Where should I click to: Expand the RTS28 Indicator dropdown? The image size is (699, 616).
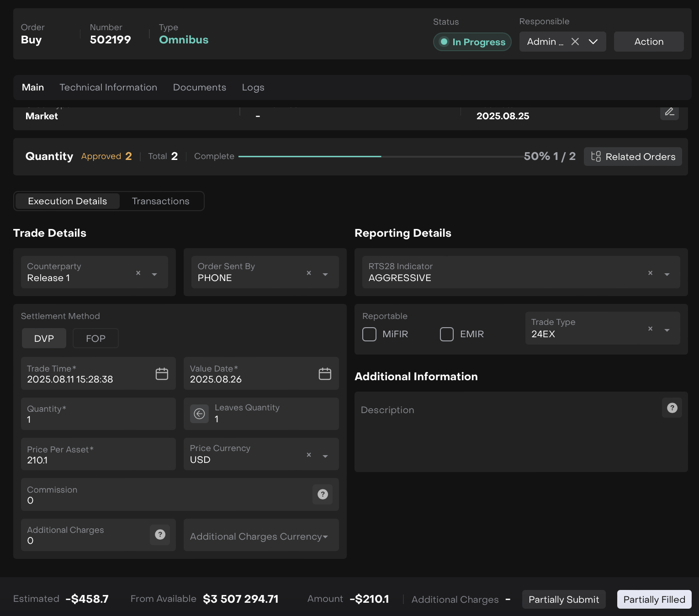click(667, 275)
